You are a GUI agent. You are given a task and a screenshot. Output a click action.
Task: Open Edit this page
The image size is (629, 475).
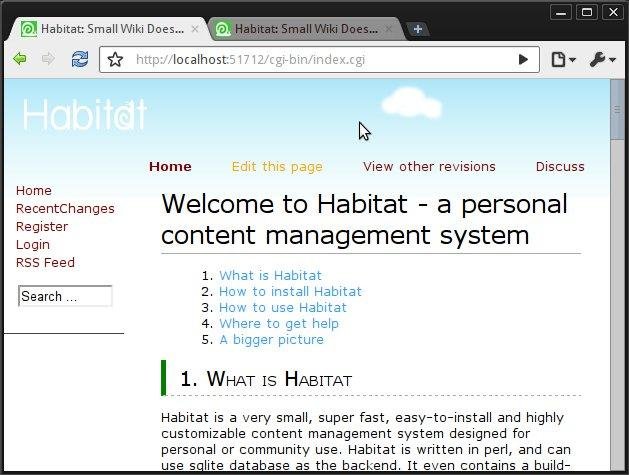[277, 166]
